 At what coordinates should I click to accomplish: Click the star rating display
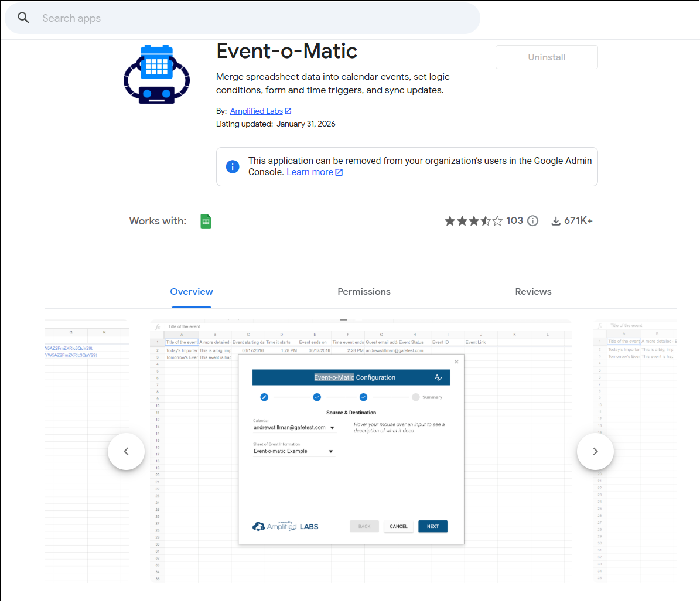click(474, 221)
